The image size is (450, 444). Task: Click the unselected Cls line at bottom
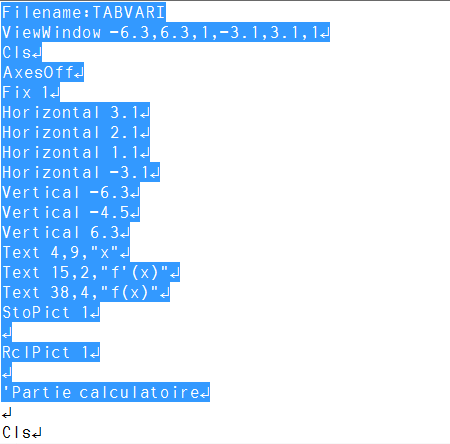[x=22, y=433]
